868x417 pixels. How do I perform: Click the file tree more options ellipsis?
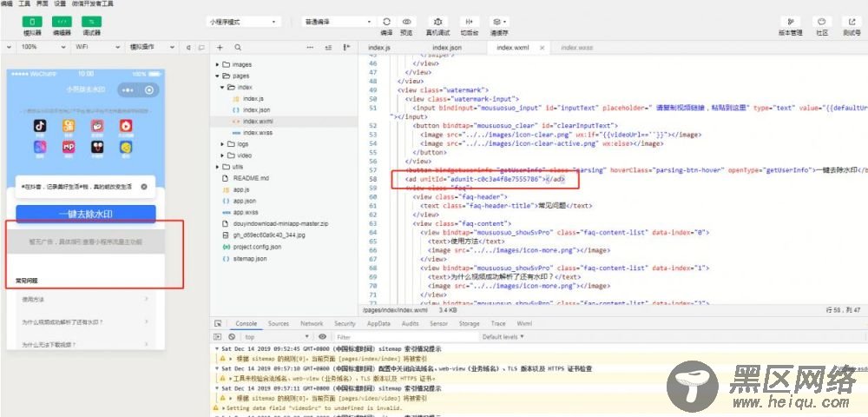(x=310, y=48)
